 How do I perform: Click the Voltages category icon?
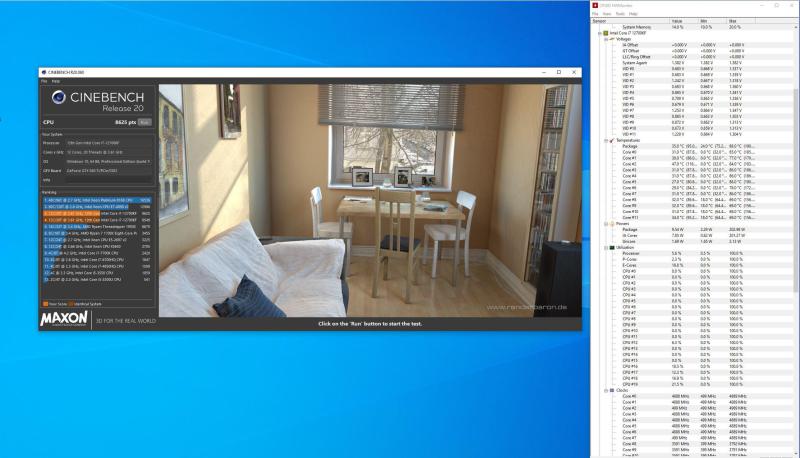point(612,39)
